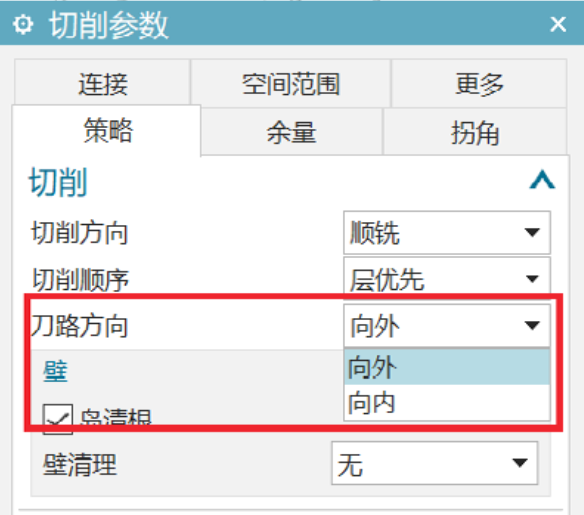Switch to the 更多 tab
Screen dimensions: 584x515
(x=479, y=83)
